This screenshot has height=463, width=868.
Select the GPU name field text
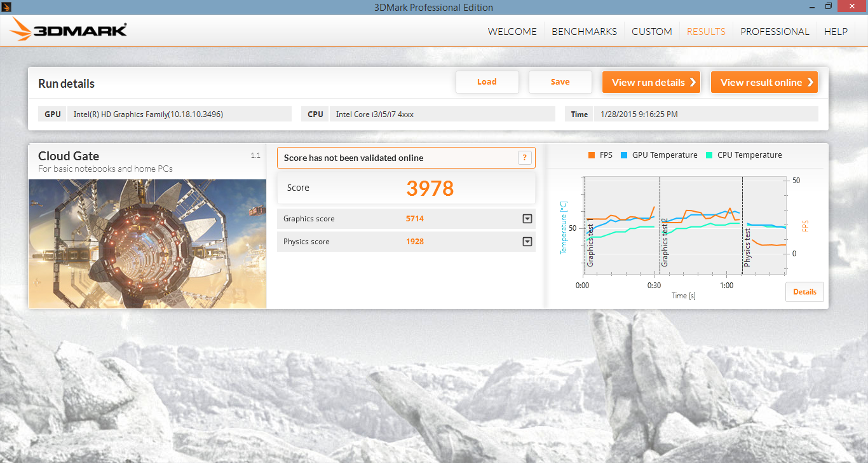pos(148,114)
